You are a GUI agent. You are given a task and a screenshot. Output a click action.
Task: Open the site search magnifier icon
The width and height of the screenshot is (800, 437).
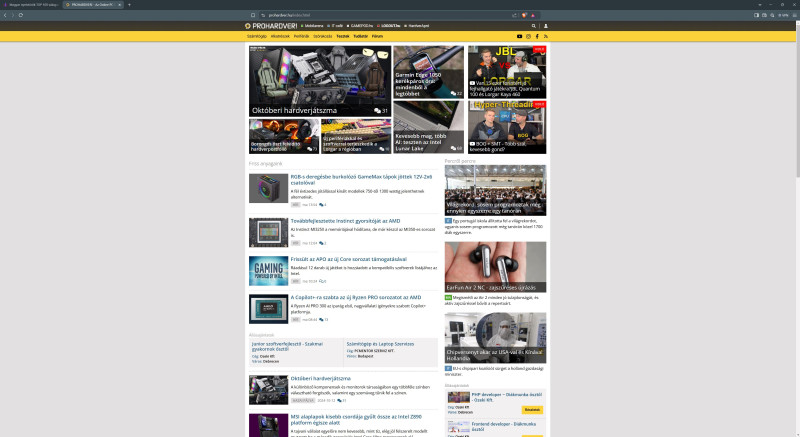pyautogui.click(x=534, y=25)
